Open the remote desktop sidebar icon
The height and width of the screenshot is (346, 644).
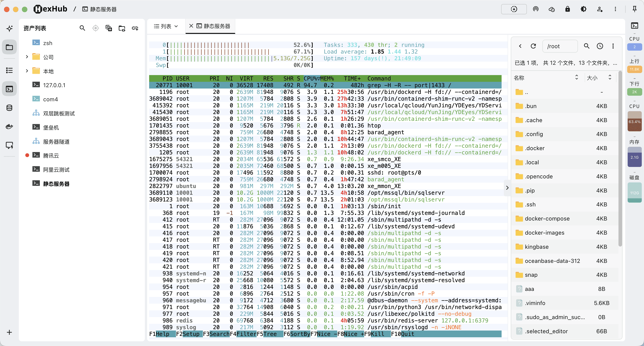click(9, 145)
